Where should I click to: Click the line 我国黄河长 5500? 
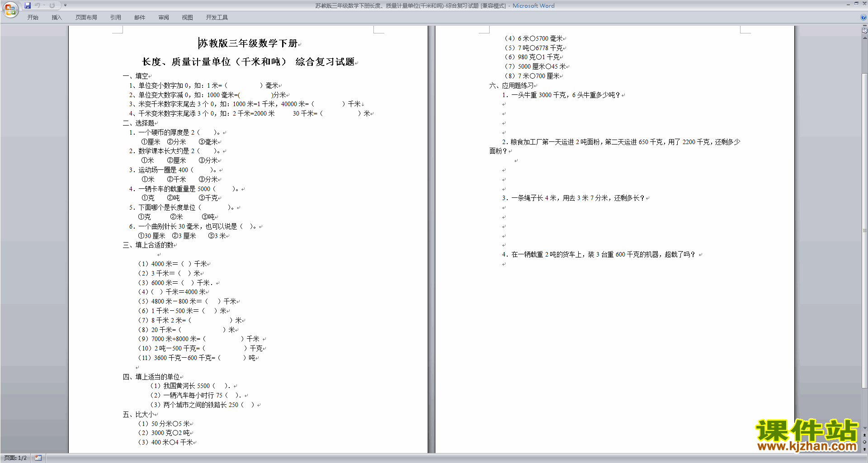[191, 386]
